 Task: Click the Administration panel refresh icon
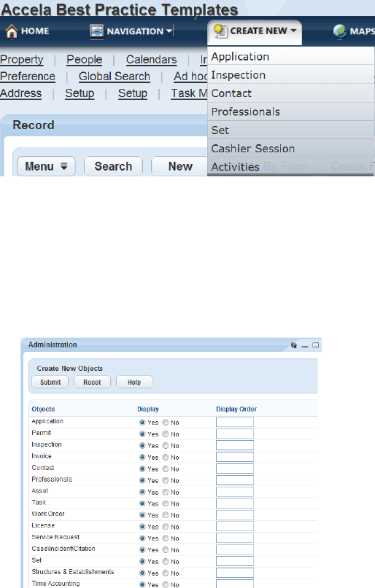tap(293, 345)
